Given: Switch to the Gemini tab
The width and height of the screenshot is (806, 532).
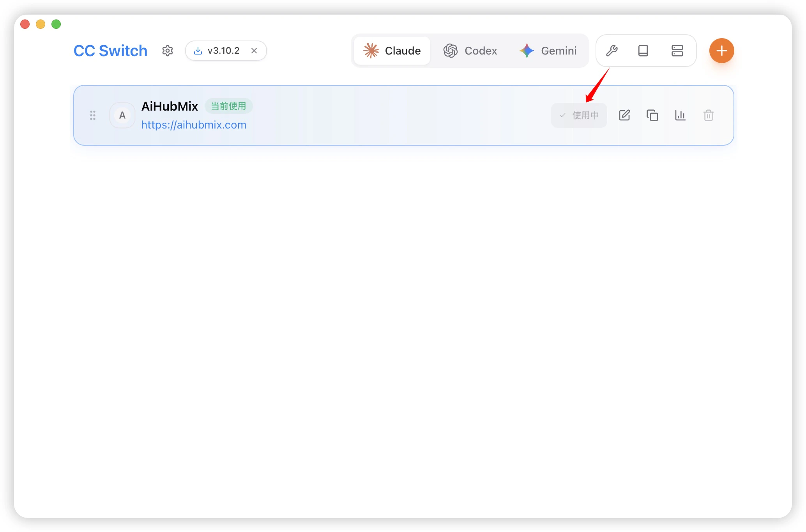Looking at the screenshot, I should click(x=548, y=51).
